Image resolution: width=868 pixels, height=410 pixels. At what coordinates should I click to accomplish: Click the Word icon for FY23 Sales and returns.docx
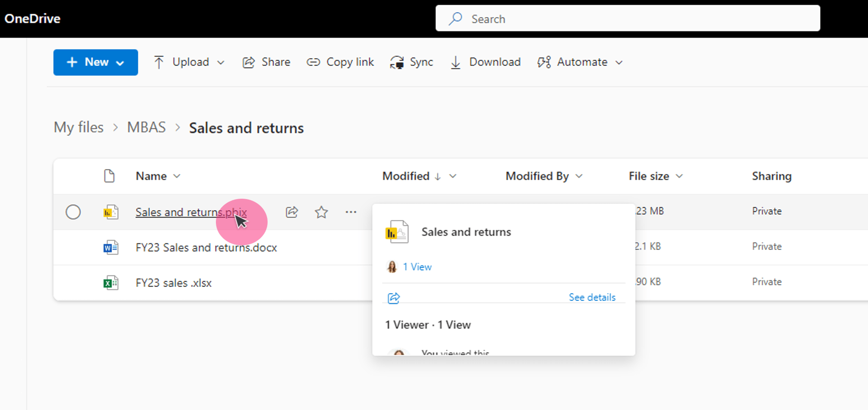tap(110, 247)
